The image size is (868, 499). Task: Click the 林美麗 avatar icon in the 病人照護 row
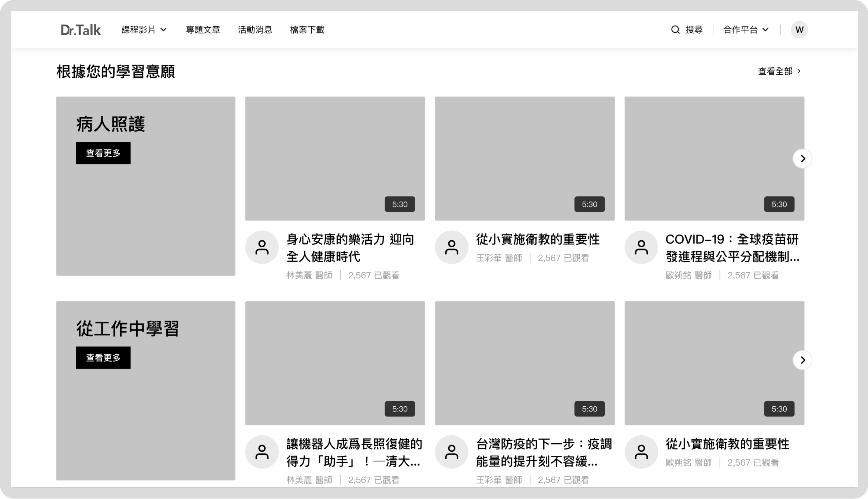click(262, 247)
